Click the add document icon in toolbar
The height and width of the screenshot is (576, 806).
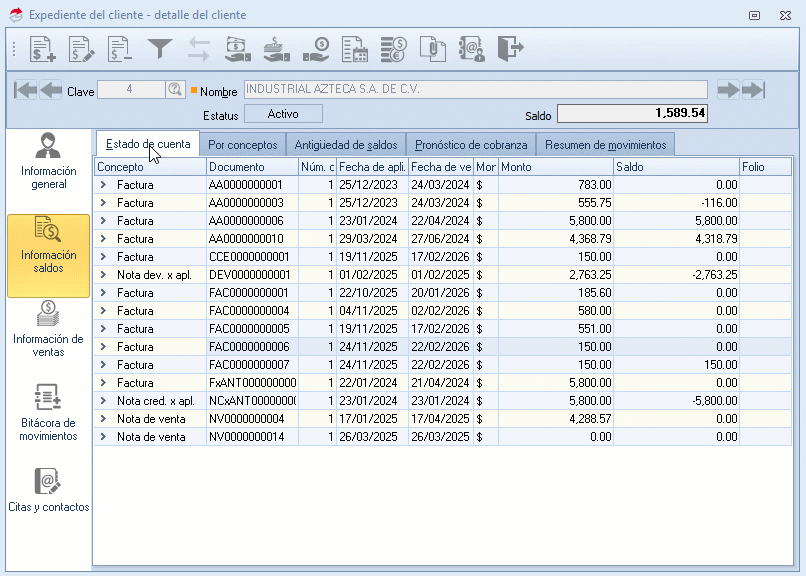tap(43, 48)
